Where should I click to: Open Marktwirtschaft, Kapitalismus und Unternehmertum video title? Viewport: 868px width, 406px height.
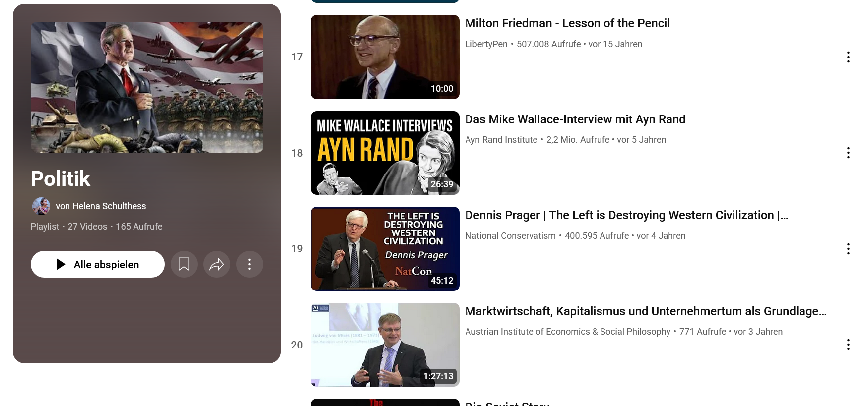point(646,311)
